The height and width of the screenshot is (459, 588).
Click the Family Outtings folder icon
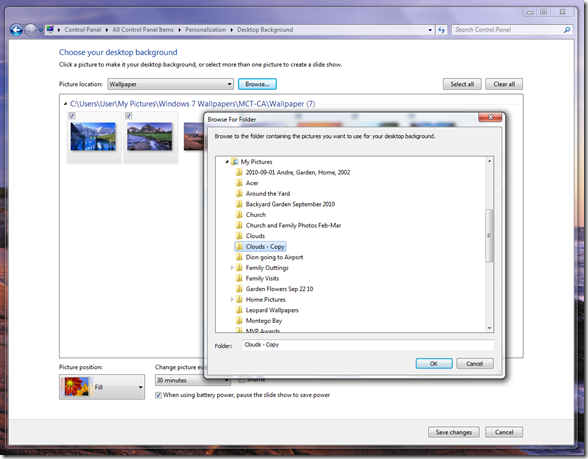[239, 268]
